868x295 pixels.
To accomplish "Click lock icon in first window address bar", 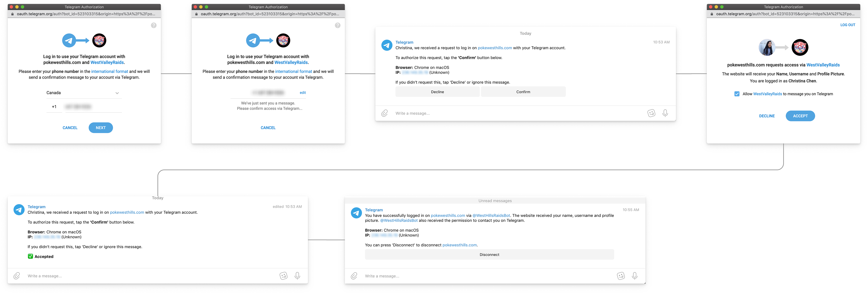I will (x=12, y=14).
